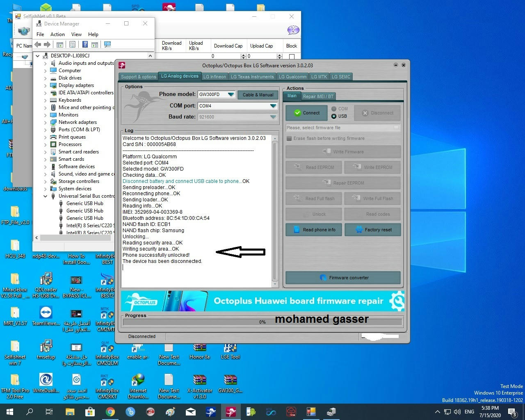
Task: Select the COM radio button
Action: click(x=334, y=109)
